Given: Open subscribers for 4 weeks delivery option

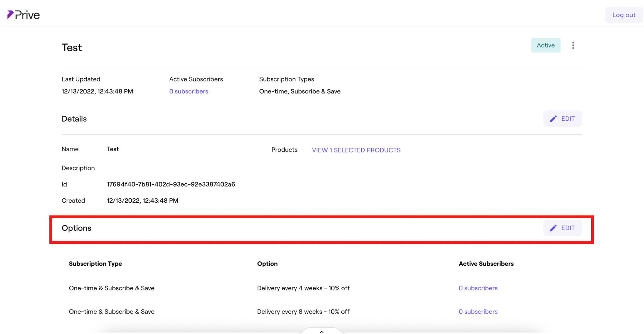Looking at the screenshot, I should [x=478, y=288].
